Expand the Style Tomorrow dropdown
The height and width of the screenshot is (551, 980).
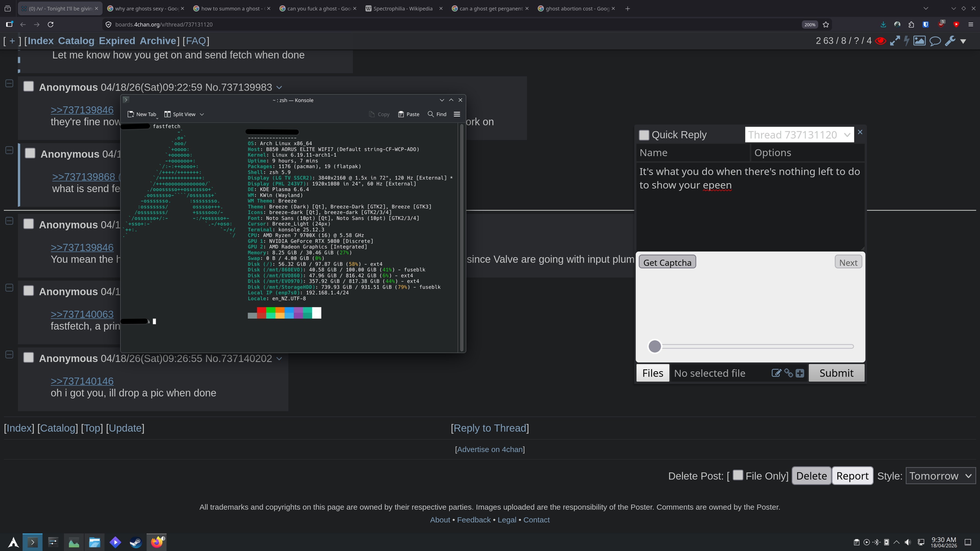coord(940,476)
